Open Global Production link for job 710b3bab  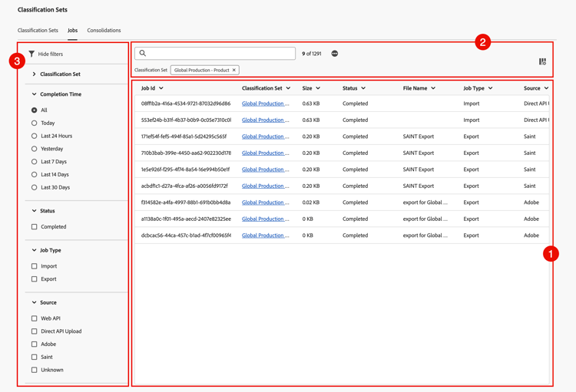coord(265,153)
